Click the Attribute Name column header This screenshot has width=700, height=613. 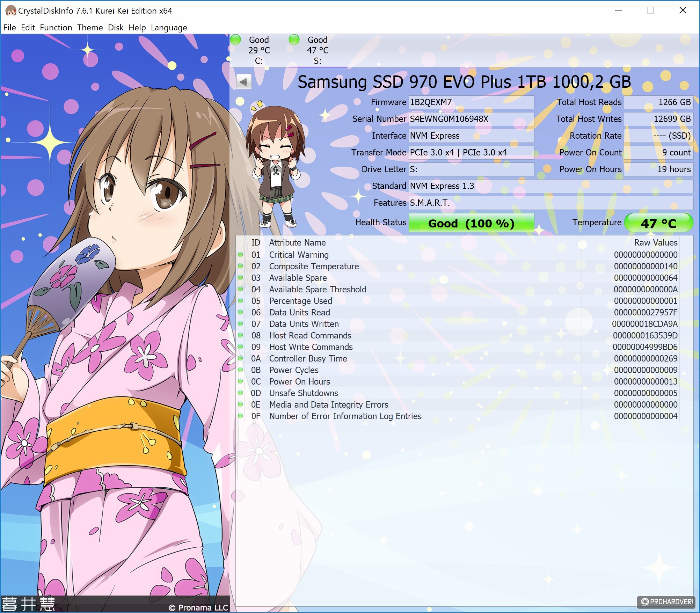[297, 243]
